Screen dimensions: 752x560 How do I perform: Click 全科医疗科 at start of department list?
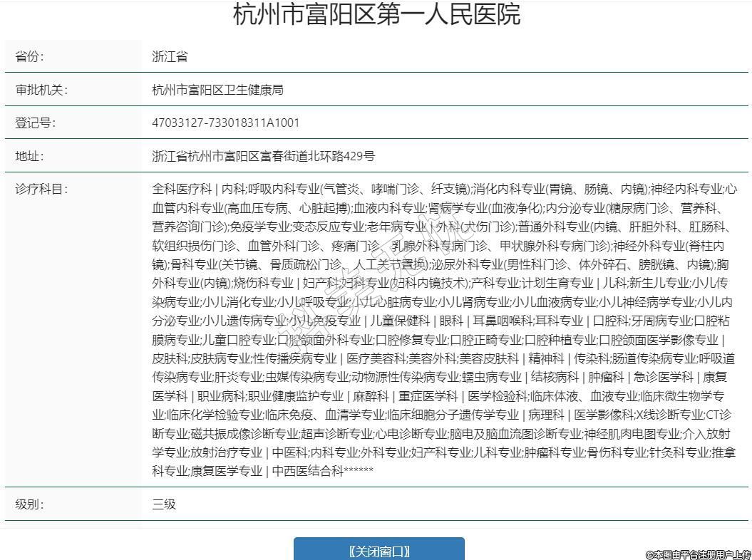[x=182, y=190]
